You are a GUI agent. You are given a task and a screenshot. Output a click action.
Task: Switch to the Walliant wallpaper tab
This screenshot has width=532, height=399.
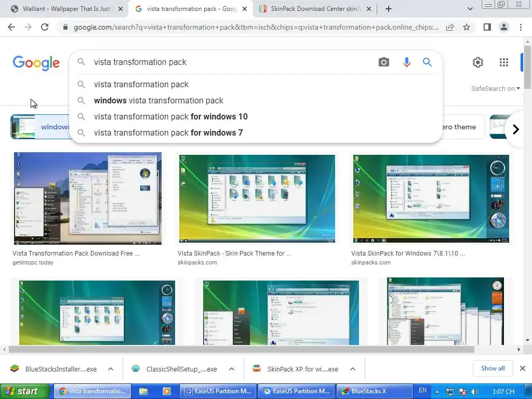click(x=66, y=9)
